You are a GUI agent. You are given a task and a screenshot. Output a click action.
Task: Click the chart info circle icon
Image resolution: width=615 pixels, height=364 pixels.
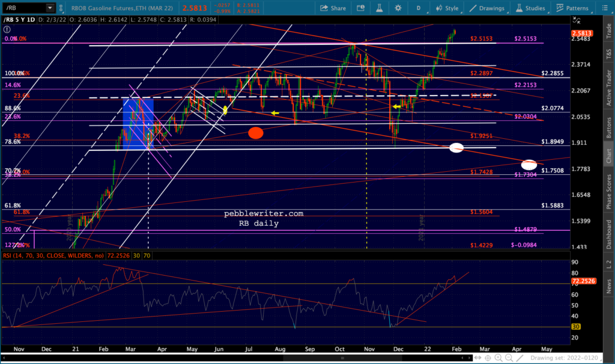pyautogui.click(x=7, y=29)
